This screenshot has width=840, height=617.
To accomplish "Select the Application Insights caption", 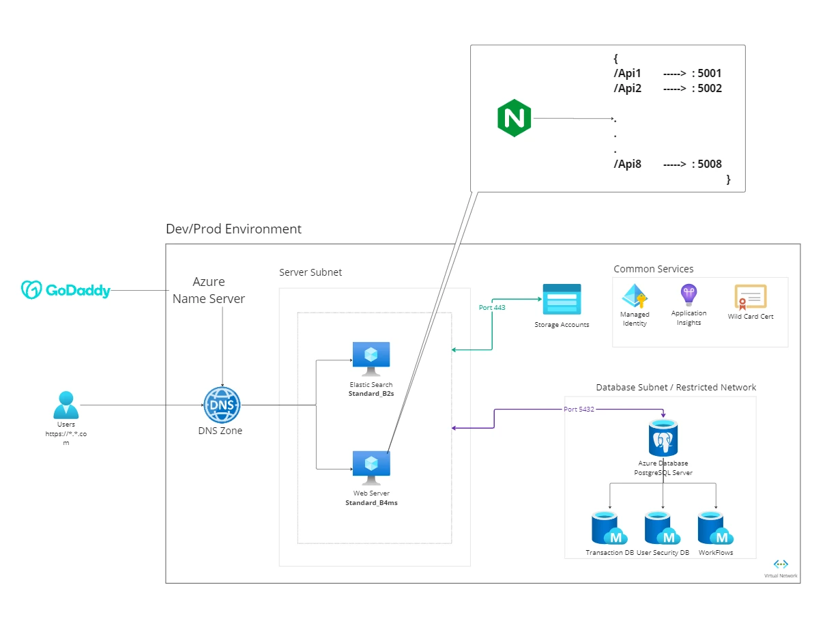I will tap(689, 318).
